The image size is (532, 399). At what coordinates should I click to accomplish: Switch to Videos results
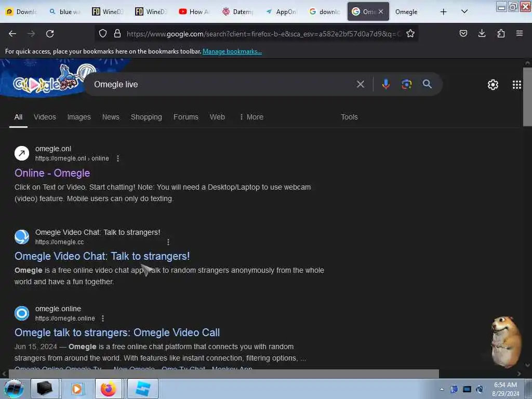click(45, 117)
